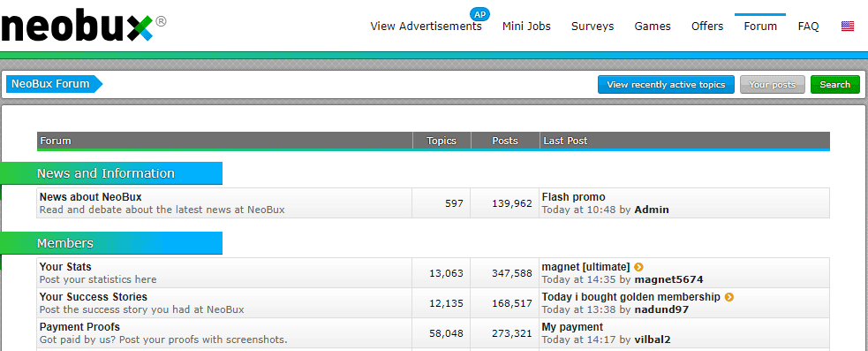Click the Your posts button
This screenshot has width=868, height=351.
tap(773, 85)
